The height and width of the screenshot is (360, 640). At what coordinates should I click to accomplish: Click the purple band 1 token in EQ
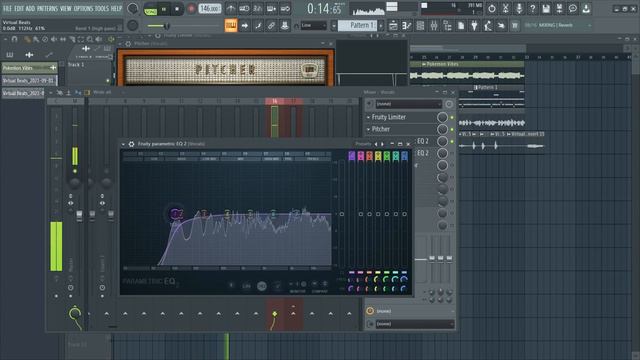tap(176, 213)
